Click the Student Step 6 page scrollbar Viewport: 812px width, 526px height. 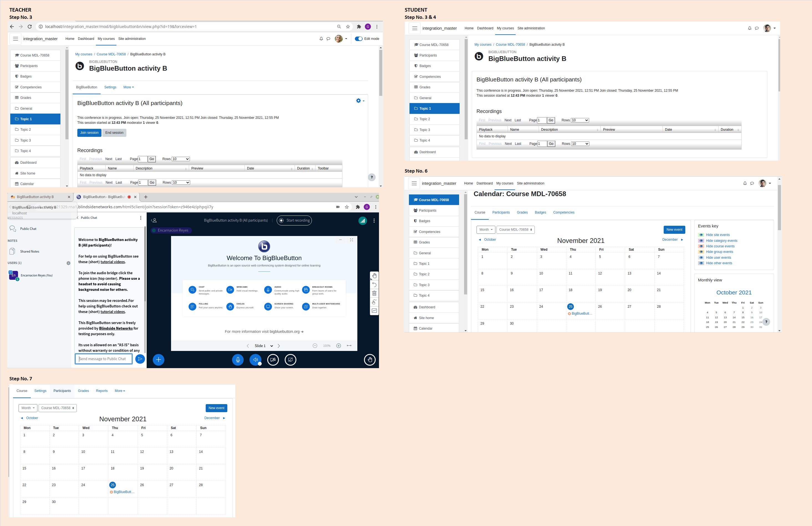point(779,208)
